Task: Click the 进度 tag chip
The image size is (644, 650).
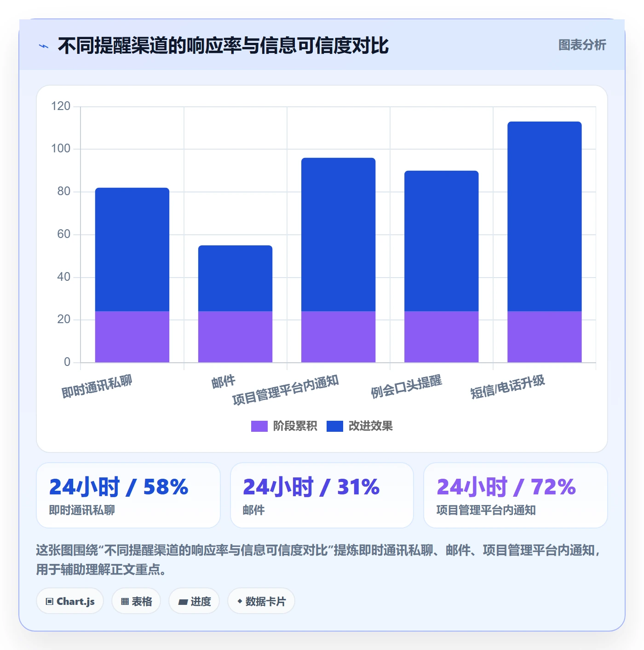Action: point(194,601)
